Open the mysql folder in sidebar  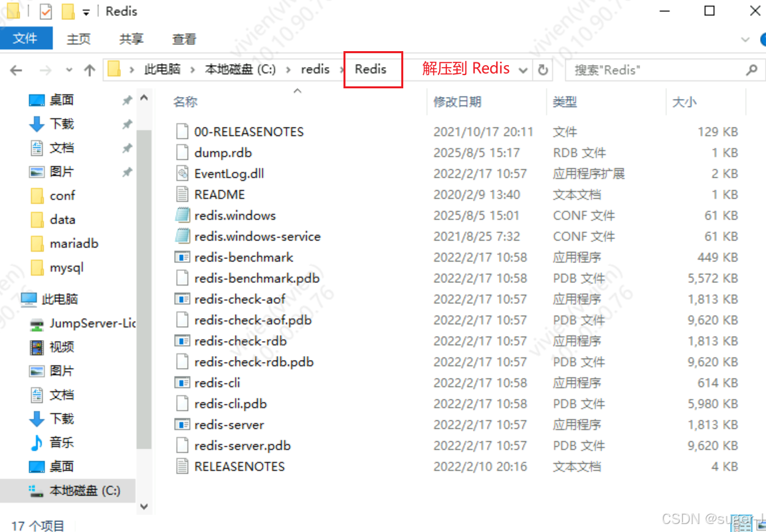click(66, 268)
